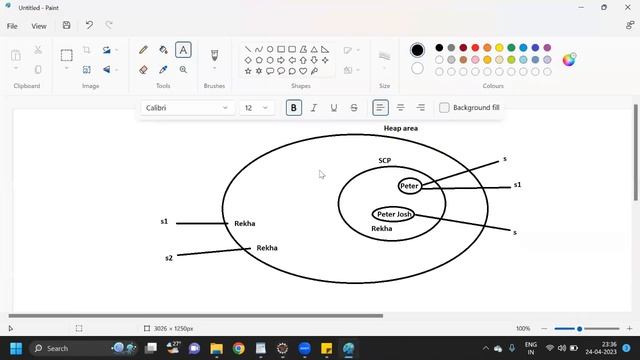Select the Magnifier tool

tap(183, 70)
